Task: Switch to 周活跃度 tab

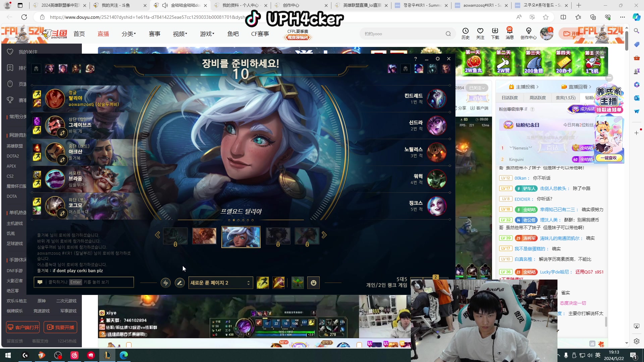Action: 538,98
